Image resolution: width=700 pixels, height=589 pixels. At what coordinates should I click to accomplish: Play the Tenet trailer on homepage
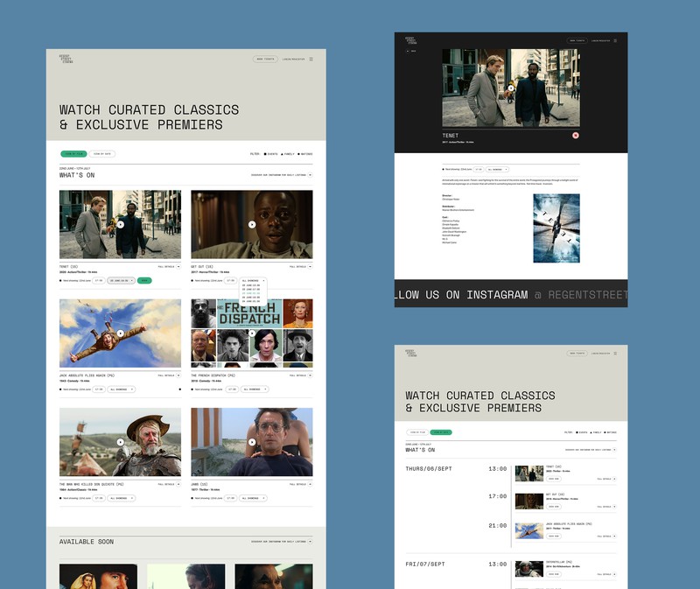pyautogui.click(x=120, y=224)
